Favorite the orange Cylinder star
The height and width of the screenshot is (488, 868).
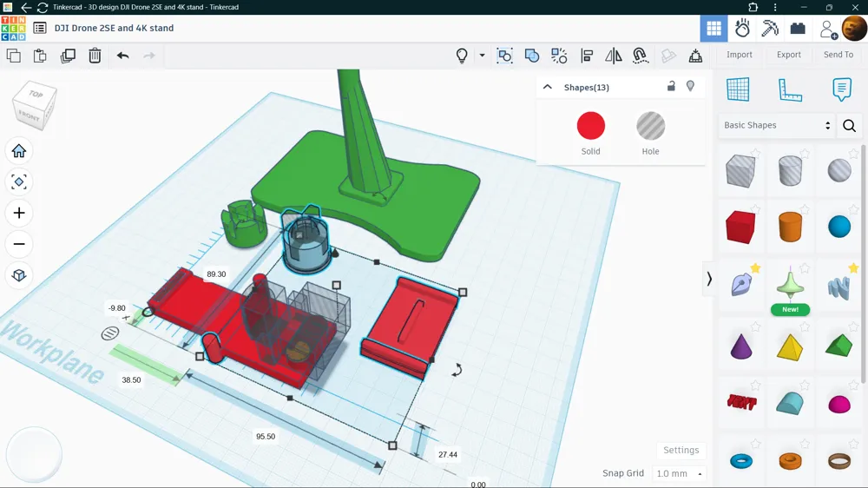pyautogui.click(x=805, y=209)
